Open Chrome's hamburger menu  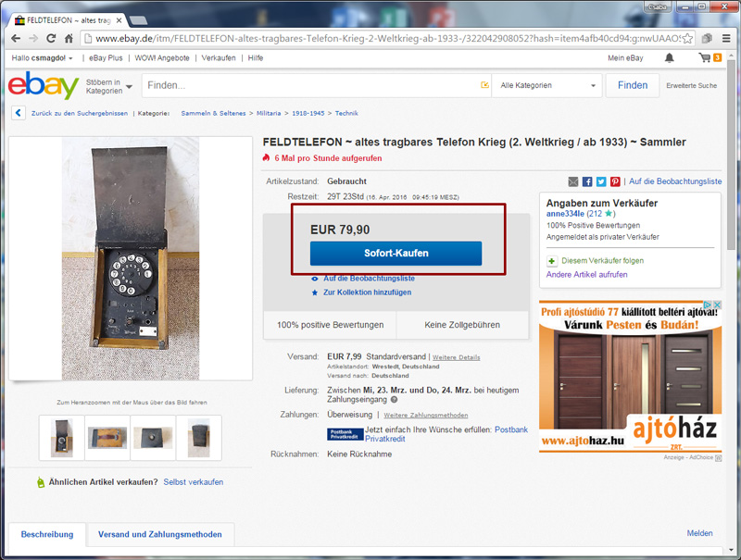[726, 39]
